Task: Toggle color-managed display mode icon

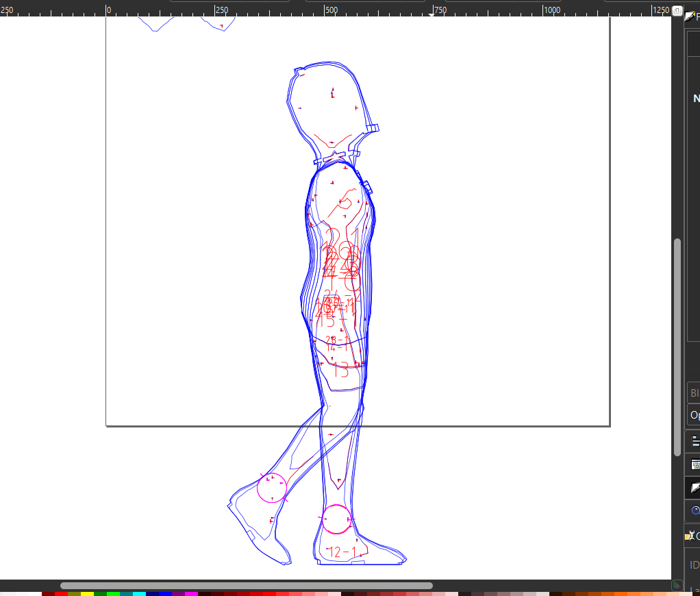Action: click(x=677, y=585)
